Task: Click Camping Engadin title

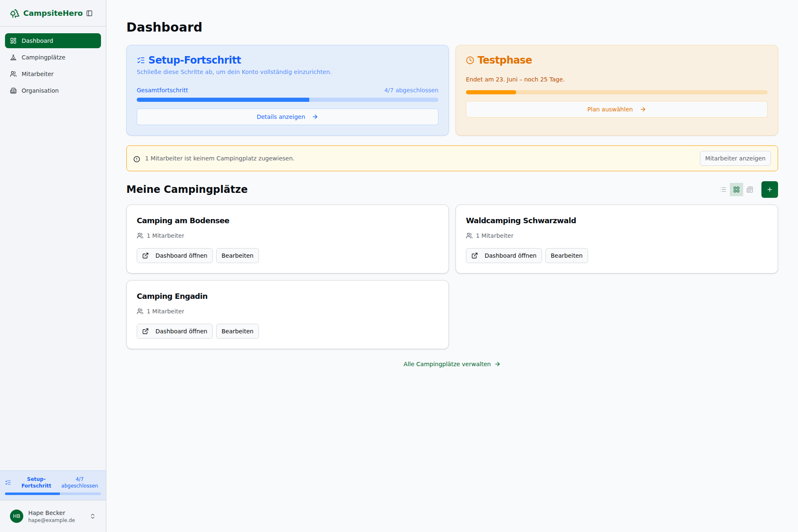Action: [x=172, y=296]
